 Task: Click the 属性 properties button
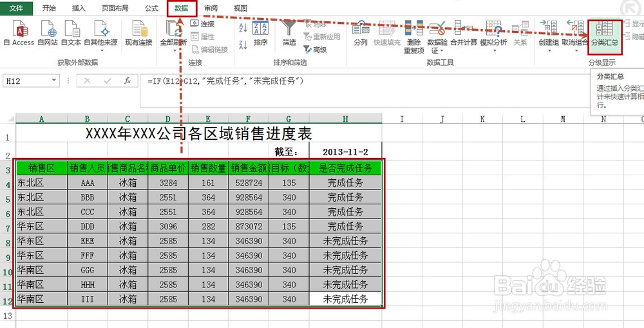click(x=203, y=37)
